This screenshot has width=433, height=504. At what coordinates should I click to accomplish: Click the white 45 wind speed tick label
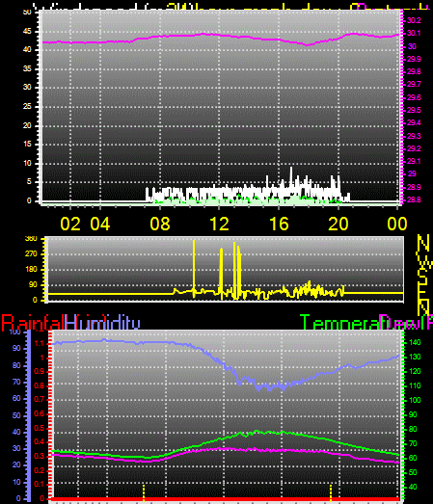click(27, 31)
